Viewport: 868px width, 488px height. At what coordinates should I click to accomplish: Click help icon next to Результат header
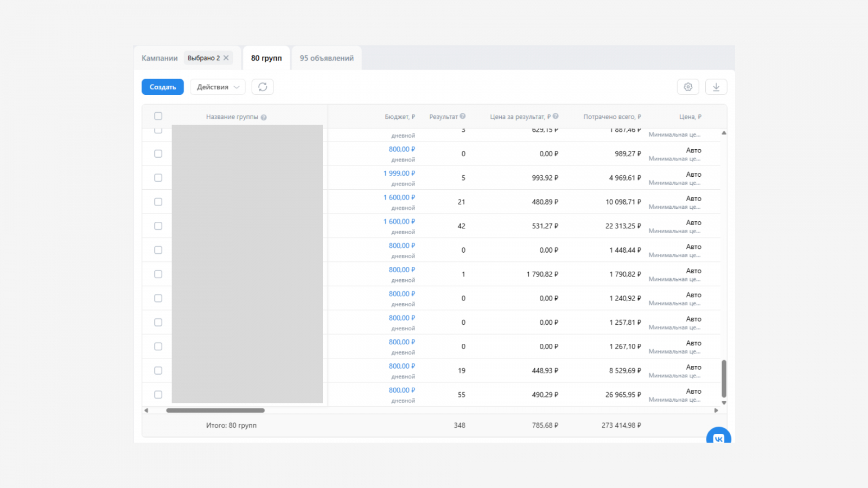463,116
